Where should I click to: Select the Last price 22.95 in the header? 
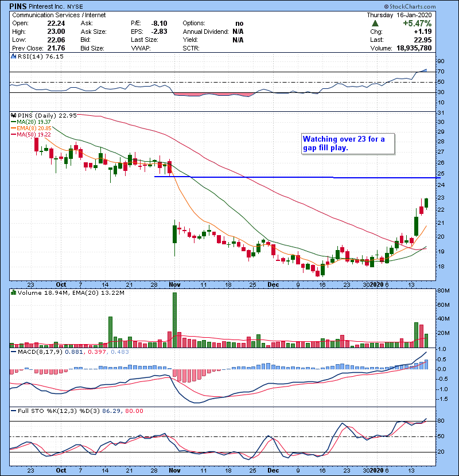(423, 40)
